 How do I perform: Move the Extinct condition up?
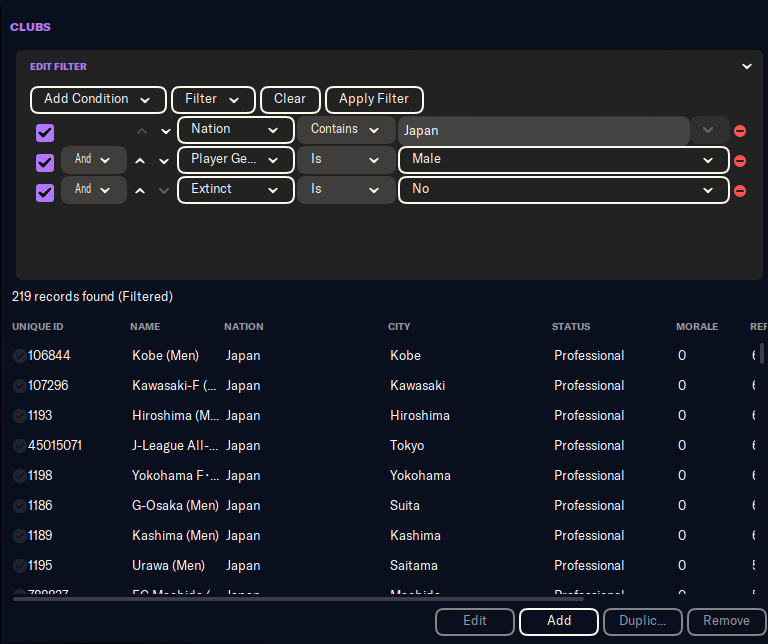141,191
